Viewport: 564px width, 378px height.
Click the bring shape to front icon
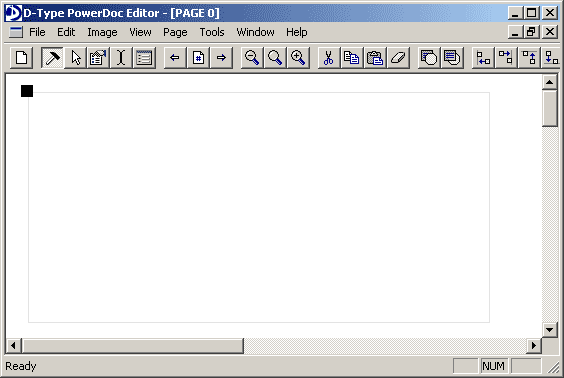(429, 58)
